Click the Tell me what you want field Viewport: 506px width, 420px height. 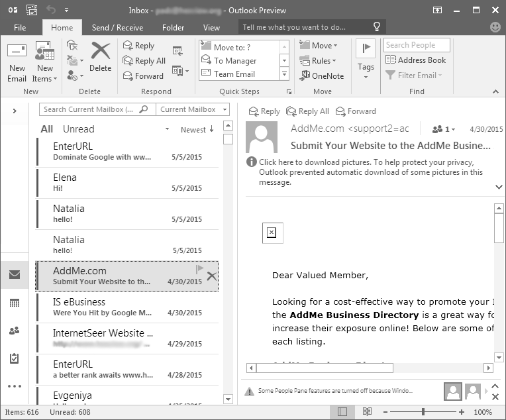[x=312, y=26]
